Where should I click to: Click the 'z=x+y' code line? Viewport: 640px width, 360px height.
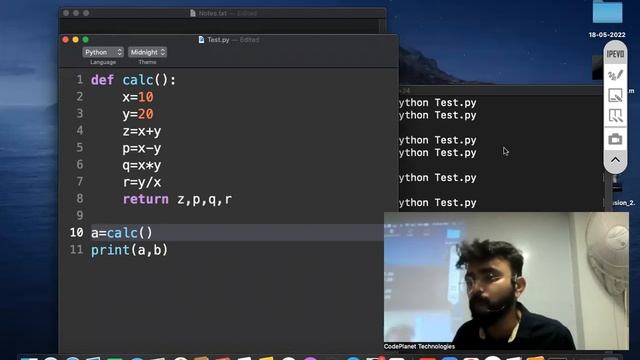click(x=142, y=131)
